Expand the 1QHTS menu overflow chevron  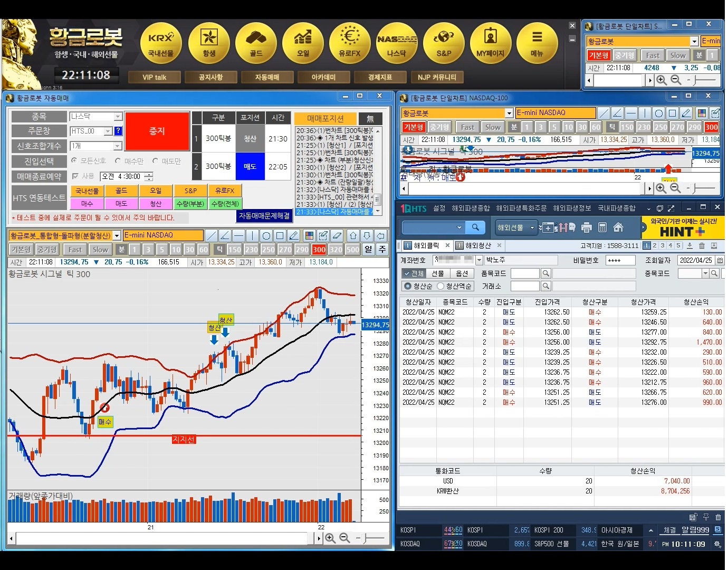649,208
